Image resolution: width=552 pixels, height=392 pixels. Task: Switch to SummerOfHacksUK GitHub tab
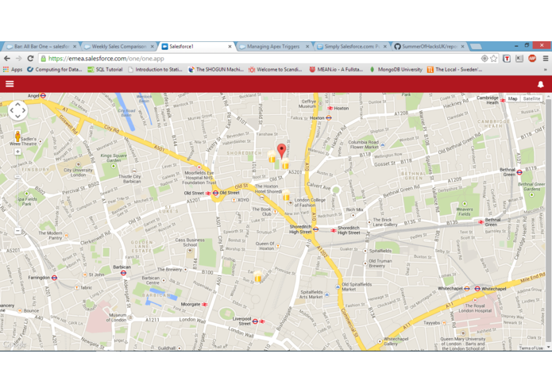coord(429,46)
